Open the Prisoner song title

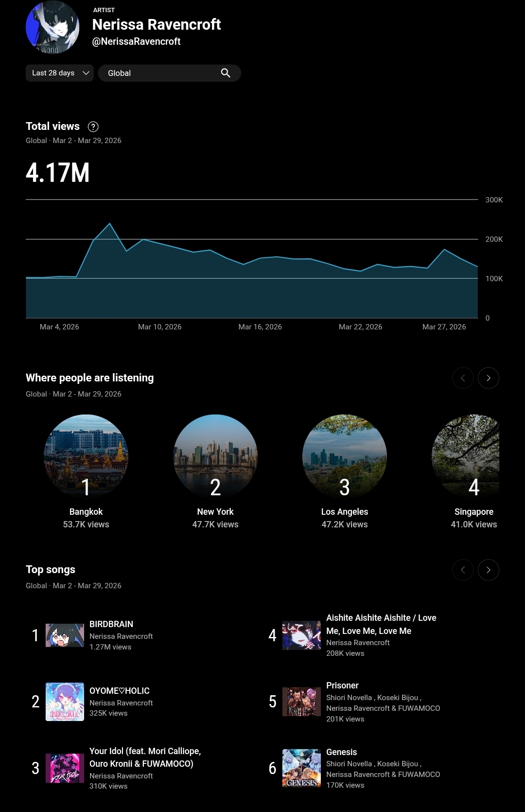pos(342,686)
